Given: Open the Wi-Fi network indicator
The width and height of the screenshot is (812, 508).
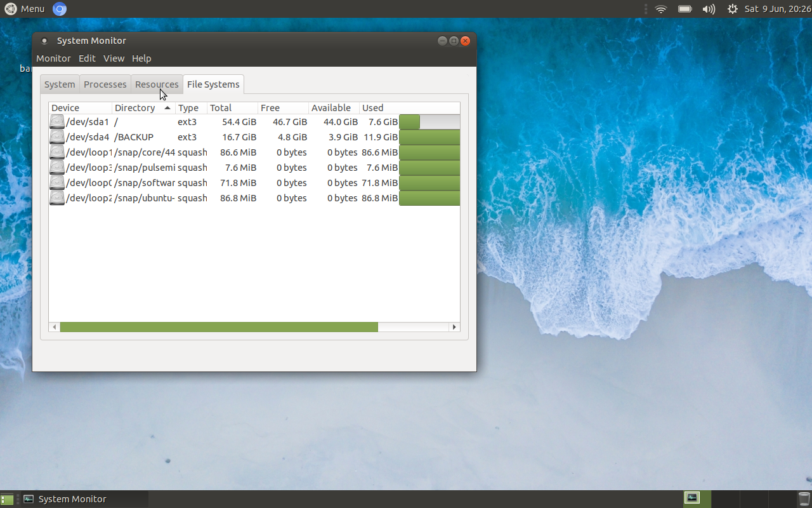Looking at the screenshot, I should tap(661, 9).
